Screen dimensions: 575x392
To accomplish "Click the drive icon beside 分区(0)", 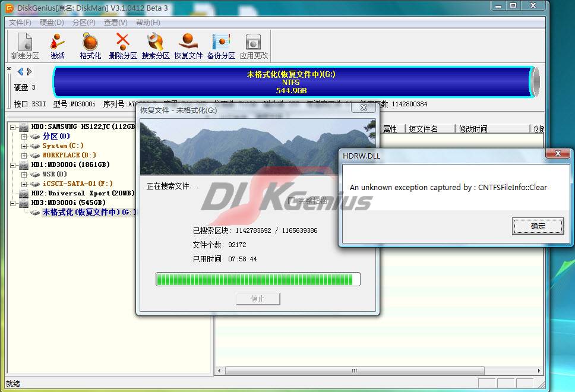I will coord(35,137).
